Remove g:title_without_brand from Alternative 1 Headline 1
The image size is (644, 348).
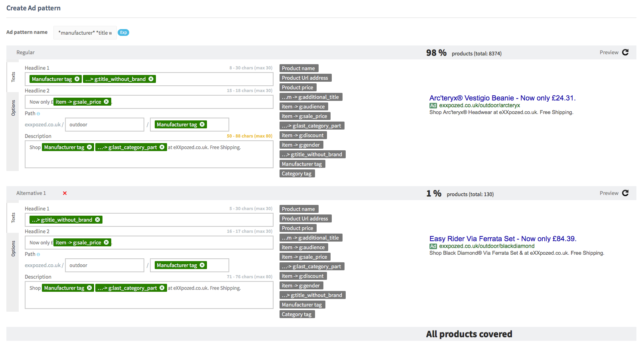coord(98,220)
